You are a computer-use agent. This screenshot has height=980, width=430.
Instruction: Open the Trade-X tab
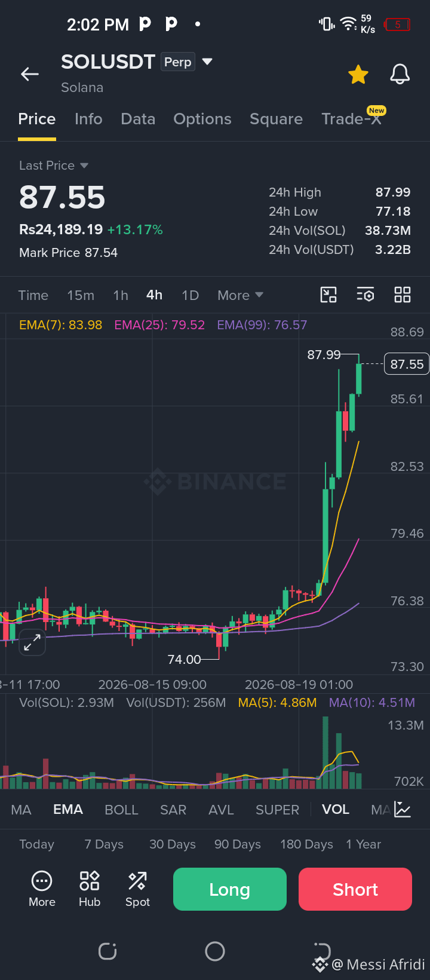point(352,119)
